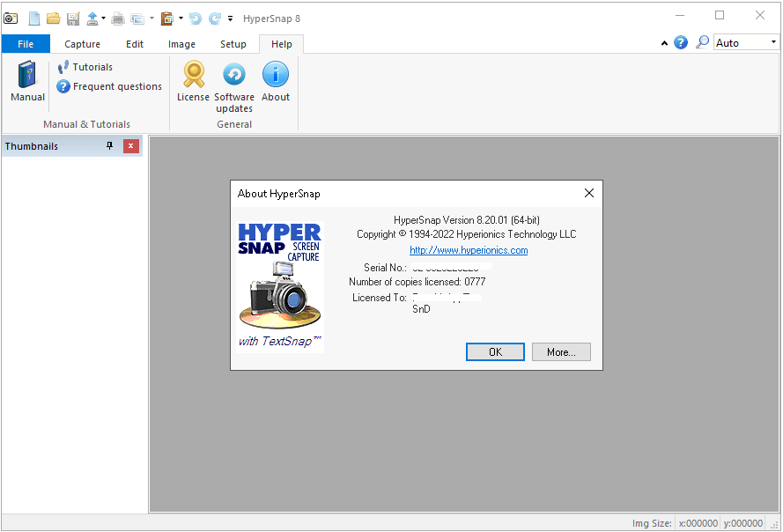Click the Paste clipboard icon
The height and width of the screenshot is (532, 783).
coord(166,18)
